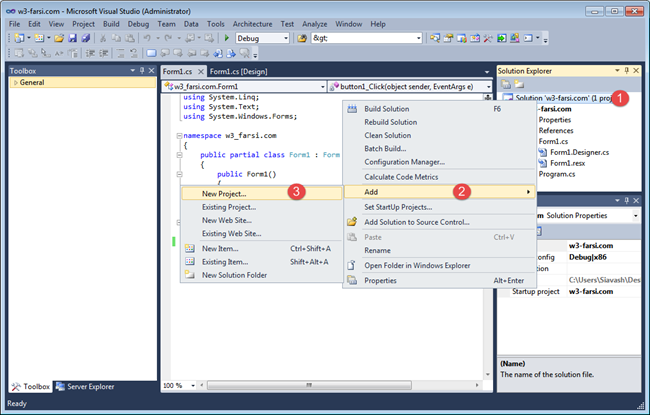650x415 pixels.
Task: Start debugging with the green play icon
Action: pyautogui.click(x=227, y=38)
